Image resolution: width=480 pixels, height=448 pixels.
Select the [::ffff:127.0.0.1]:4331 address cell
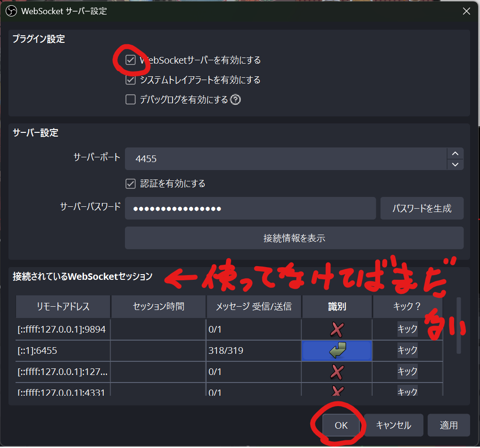tap(63, 390)
